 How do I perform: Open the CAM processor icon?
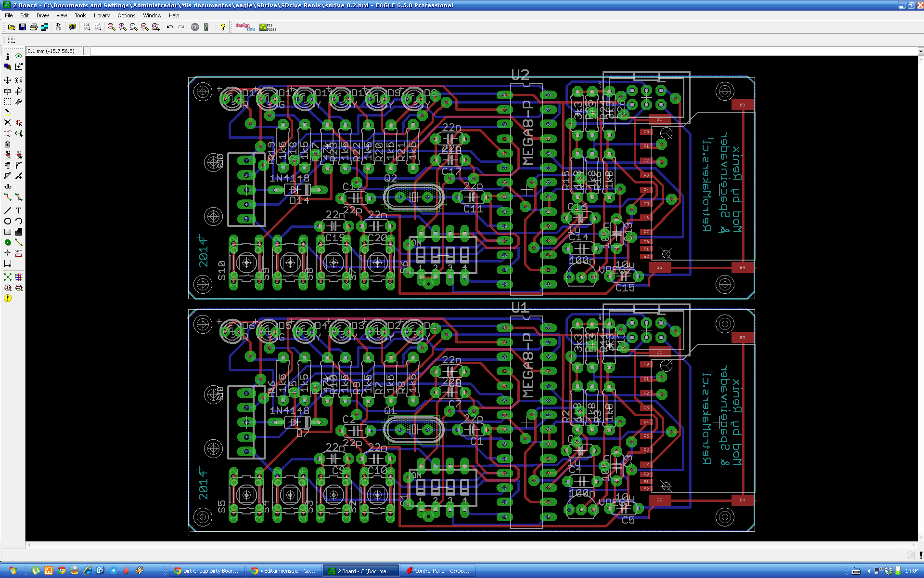45,27
